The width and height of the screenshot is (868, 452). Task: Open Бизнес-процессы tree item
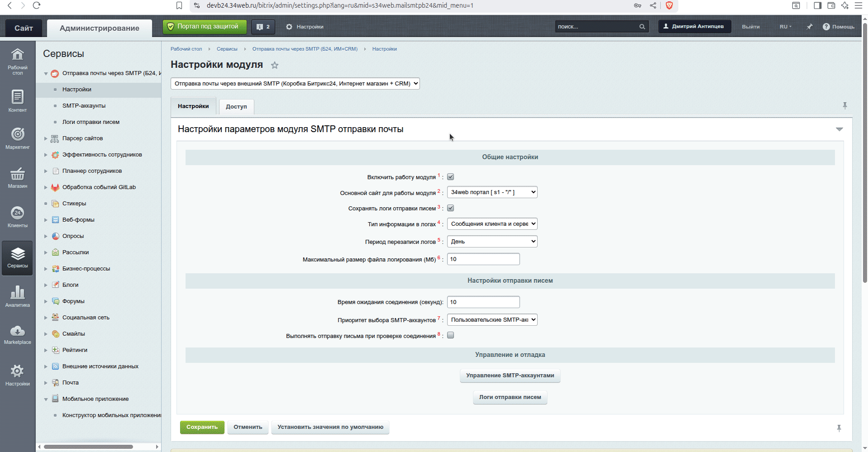click(86, 269)
